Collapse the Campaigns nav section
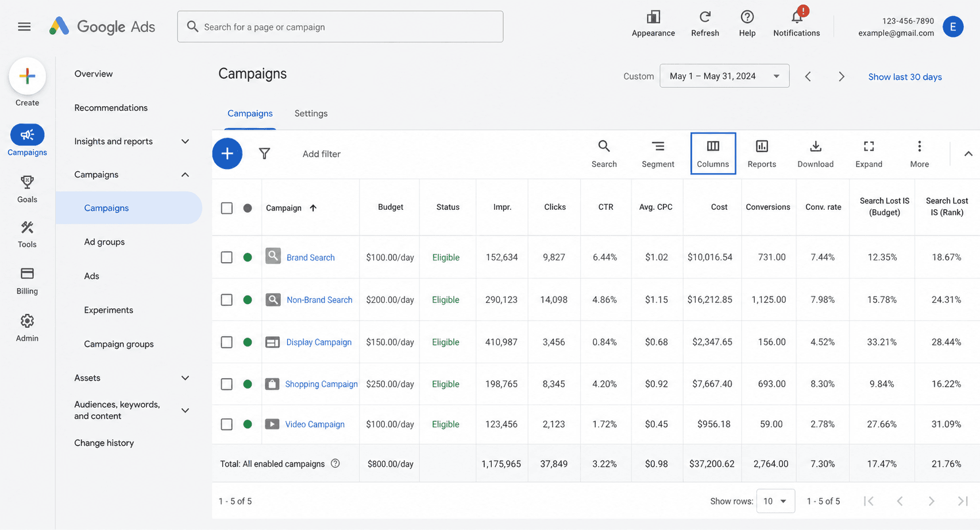Screen dimensions: 980x530 (x=185, y=175)
